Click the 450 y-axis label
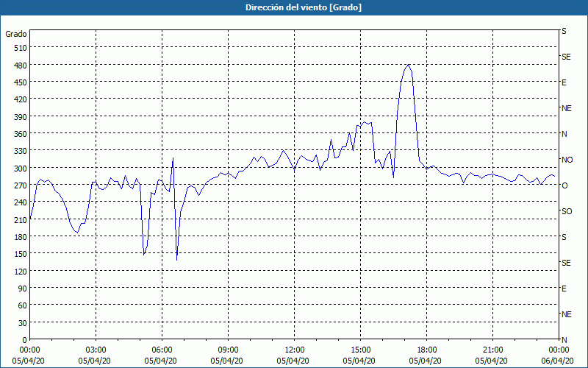Image resolution: width=588 pixels, height=368 pixels. pyautogui.click(x=21, y=82)
